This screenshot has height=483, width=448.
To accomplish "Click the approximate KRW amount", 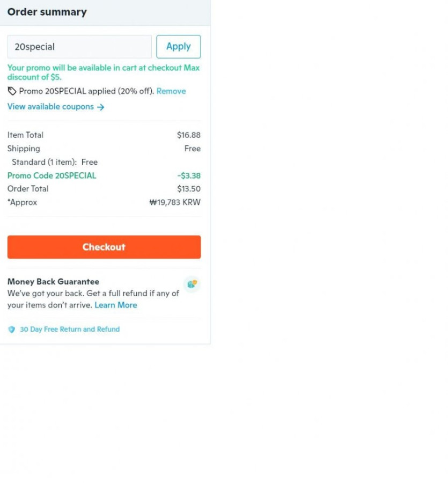I will [175, 202].
